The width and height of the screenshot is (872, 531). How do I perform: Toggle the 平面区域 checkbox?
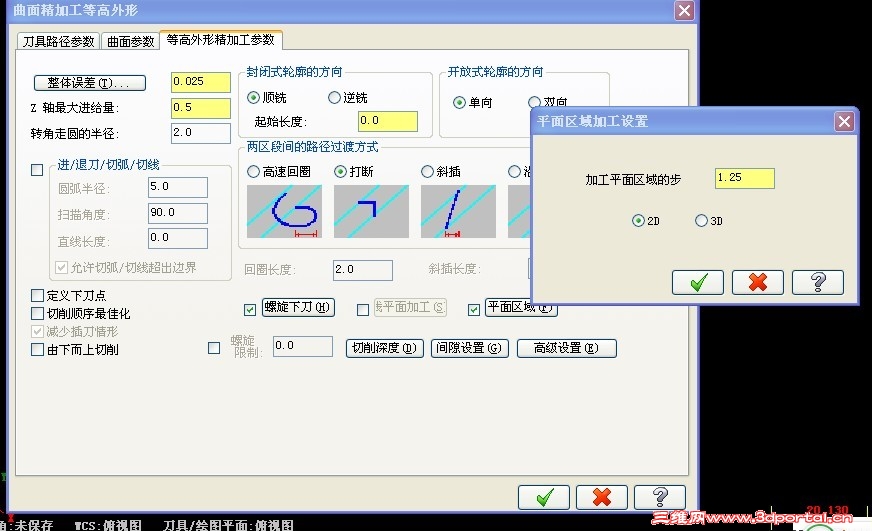point(474,310)
